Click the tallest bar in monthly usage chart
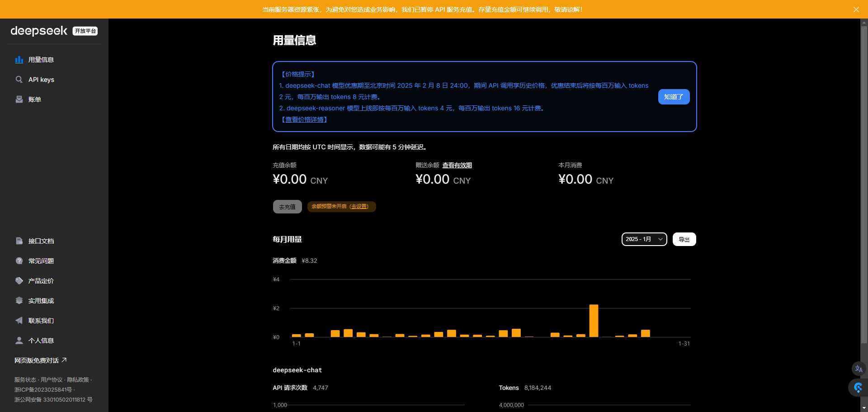The height and width of the screenshot is (412, 868). (594, 321)
